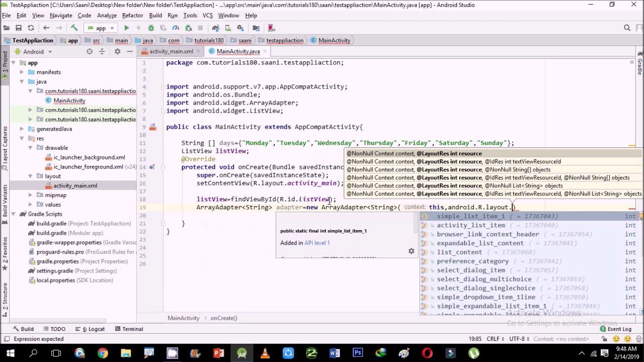This screenshot has width=644, height=362.
Task: Open the app run configuration dropdown
Action: (101, 28)
